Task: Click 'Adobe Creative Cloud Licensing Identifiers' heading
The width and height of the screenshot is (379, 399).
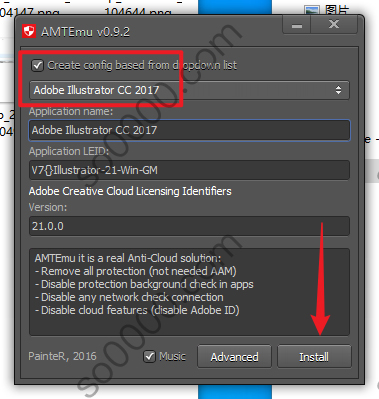Action: [x=130, y=191]
